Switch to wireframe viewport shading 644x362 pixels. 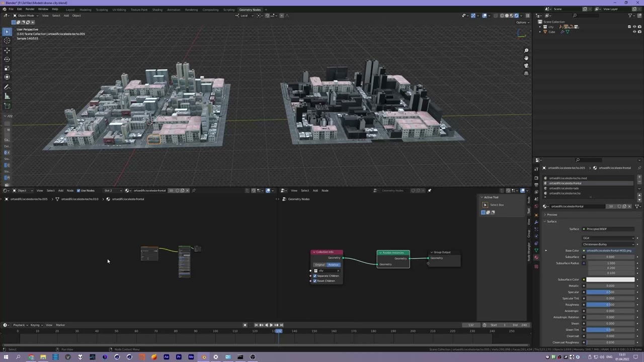click(x=502, y=16)
